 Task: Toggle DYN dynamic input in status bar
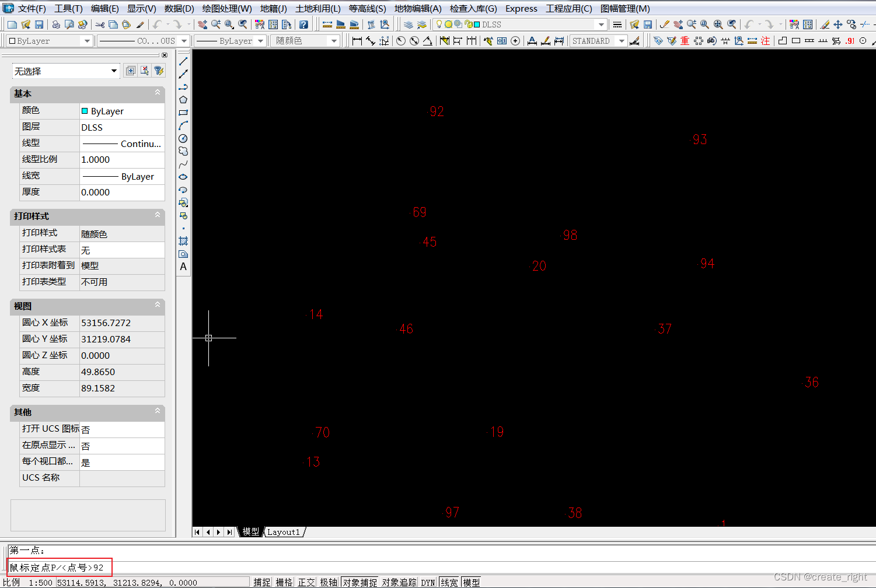coord(428,582)
